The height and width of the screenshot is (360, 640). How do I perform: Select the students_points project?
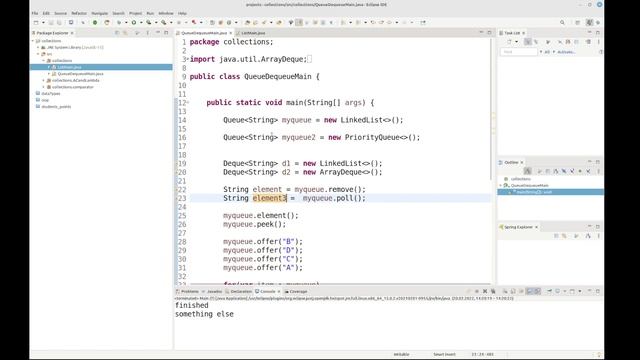pos(56,107)
